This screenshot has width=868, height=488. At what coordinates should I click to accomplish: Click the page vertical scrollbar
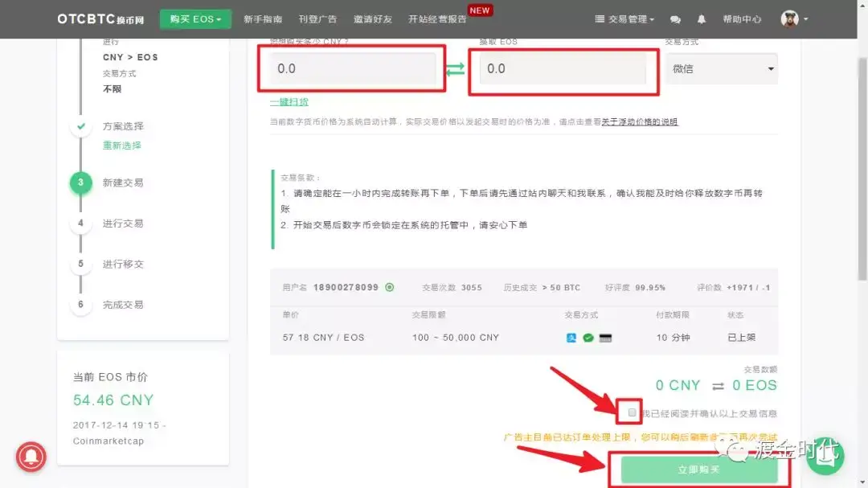[862, 169]
